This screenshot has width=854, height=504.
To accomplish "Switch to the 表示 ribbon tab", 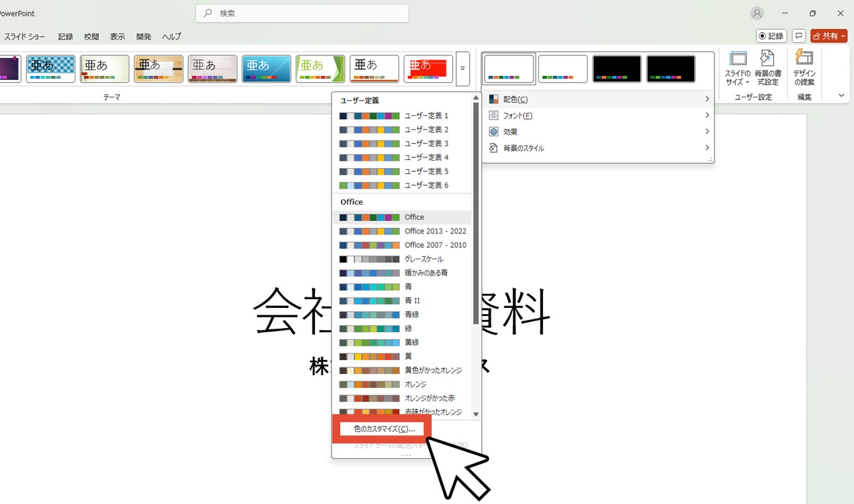I will pos(117,37).
